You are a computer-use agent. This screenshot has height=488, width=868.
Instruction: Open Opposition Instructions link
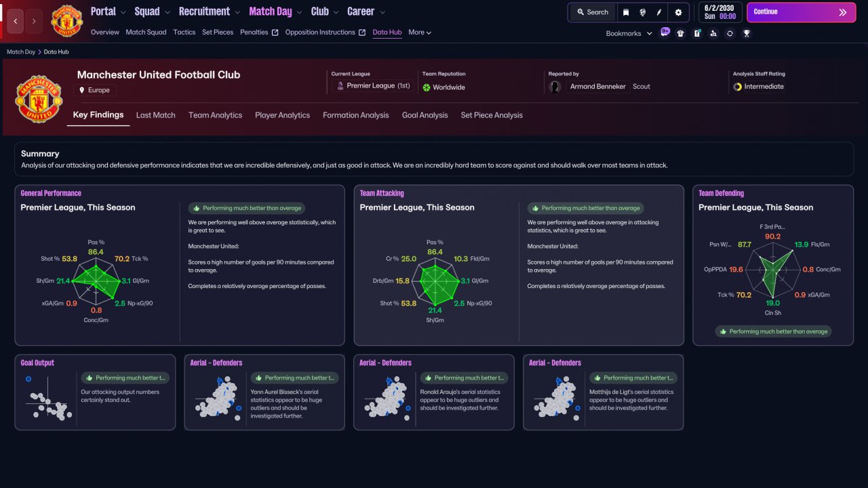point(325,32)
